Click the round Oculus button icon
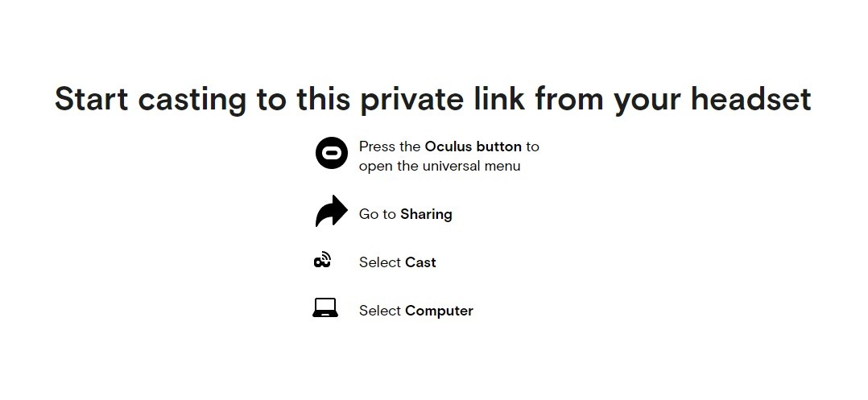This screenshot has height=400, width=868. (x=331, y=153)
